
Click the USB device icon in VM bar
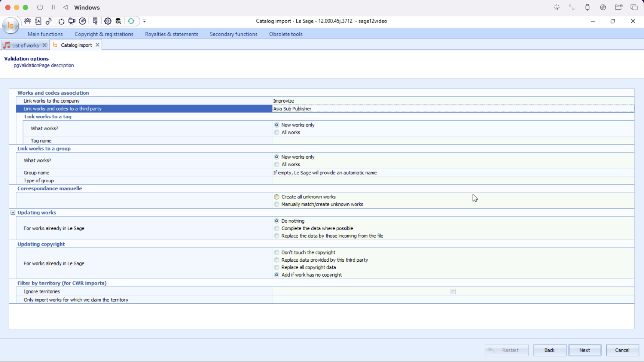pyautogui.click(x=587, y=7)
